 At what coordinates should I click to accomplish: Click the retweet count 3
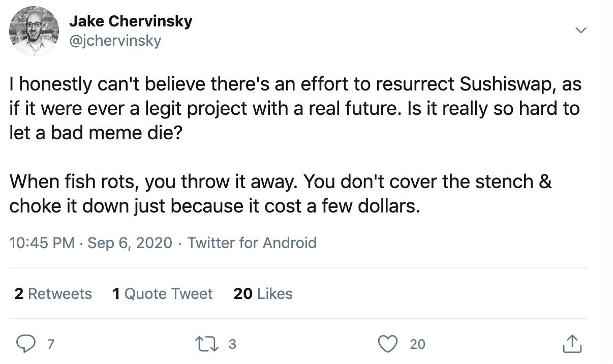(x=232, y=344)
